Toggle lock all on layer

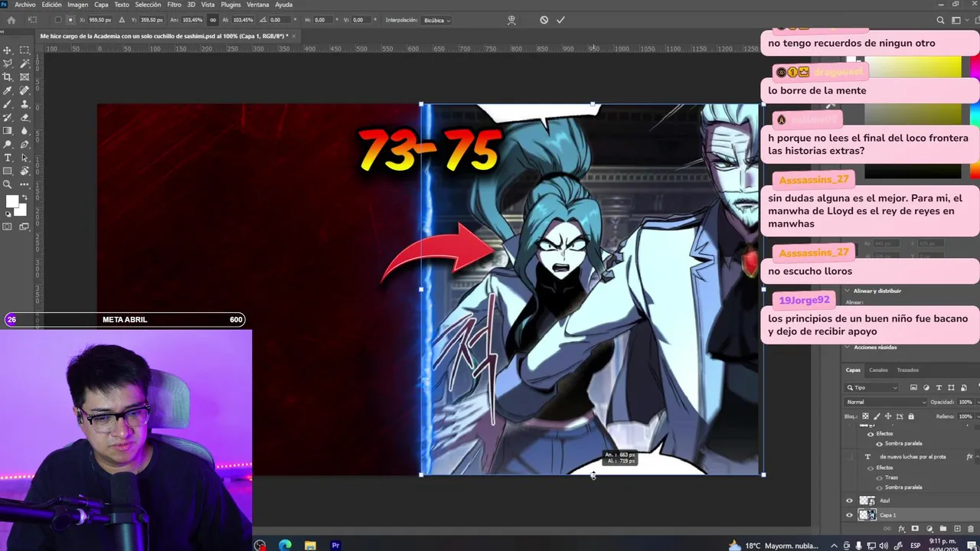(x=910, y=416)
